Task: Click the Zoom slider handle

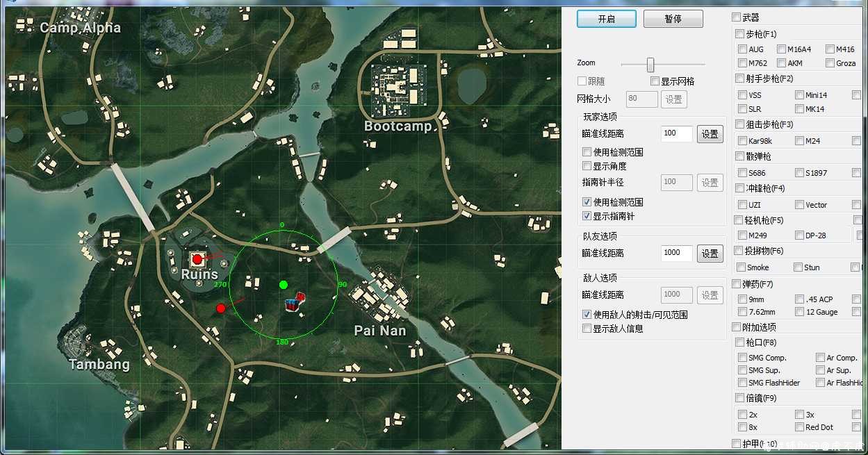Action: [650, 65]
